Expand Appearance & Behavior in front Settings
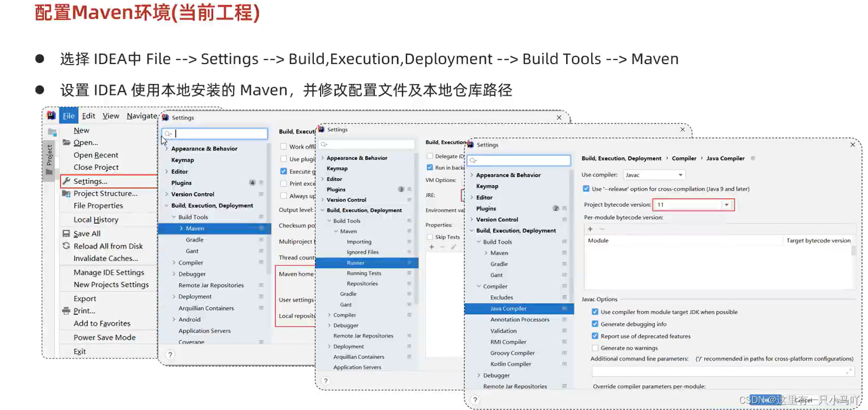The width and height of the screenshot is (868, 410). pos(472,175)
